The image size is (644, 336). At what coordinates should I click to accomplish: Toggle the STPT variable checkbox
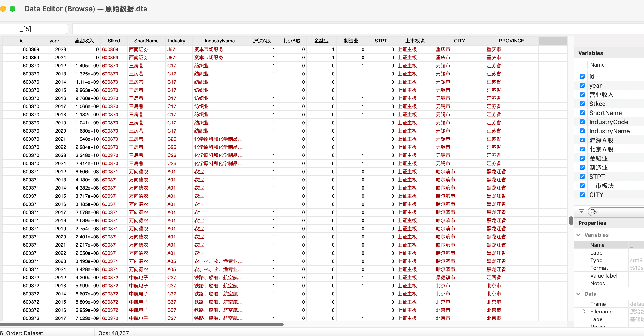[x=582, y=177]
